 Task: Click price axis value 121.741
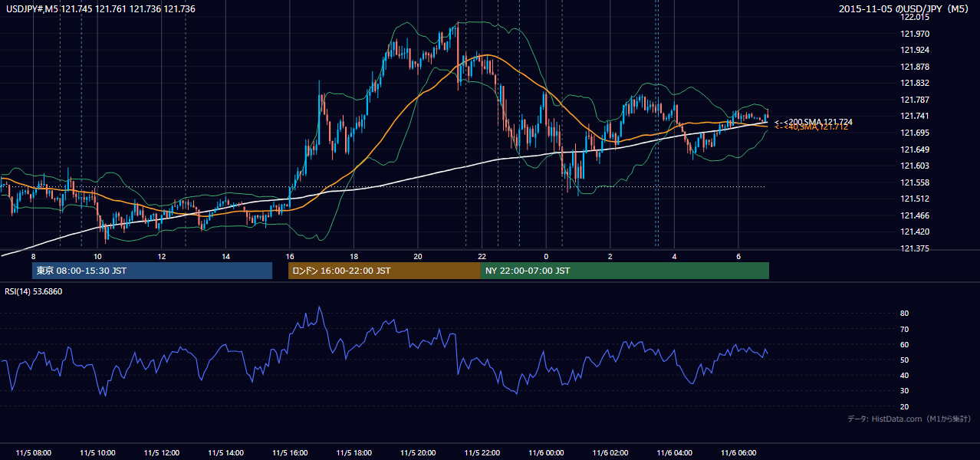click(x=916, y=116)
